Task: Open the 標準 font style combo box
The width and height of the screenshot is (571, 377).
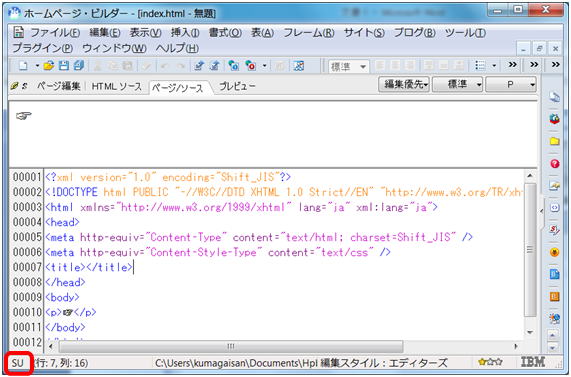Action: 348,67
